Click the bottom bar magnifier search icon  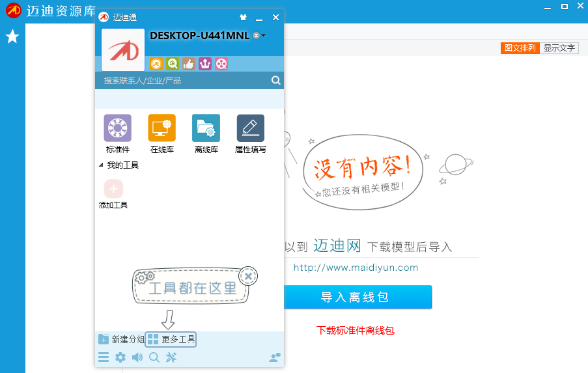click(154, 357)
